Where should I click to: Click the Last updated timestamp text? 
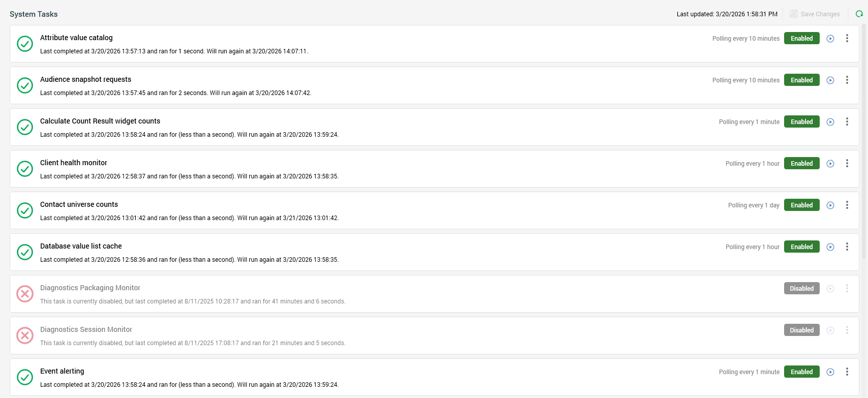point(727,14)
